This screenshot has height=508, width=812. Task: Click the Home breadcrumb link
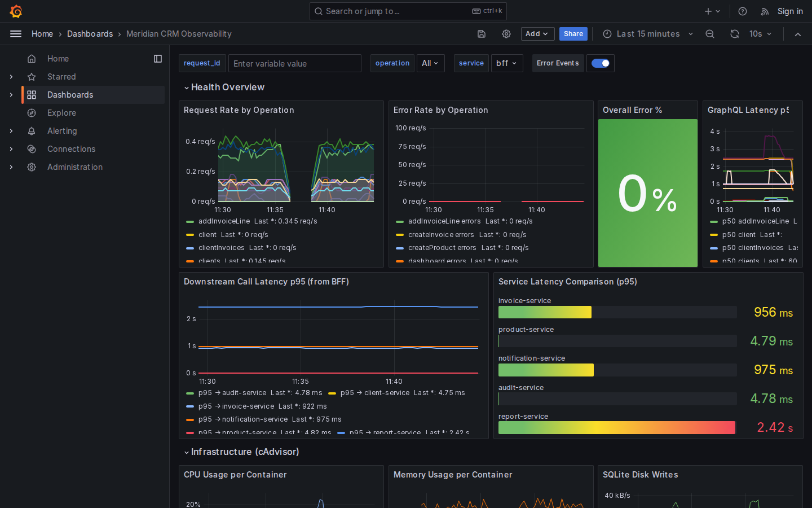coord(42,34)
